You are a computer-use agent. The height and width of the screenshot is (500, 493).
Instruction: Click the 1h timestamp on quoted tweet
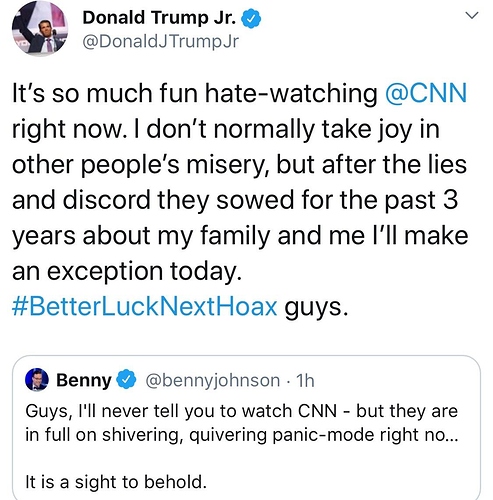click(x=305, y=380)
